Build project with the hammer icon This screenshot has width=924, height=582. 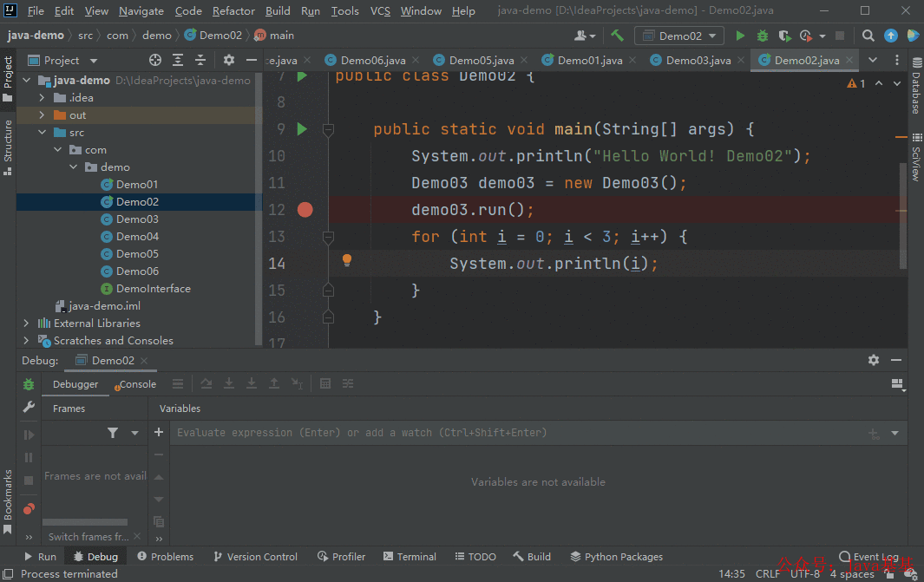click(617, 36)
